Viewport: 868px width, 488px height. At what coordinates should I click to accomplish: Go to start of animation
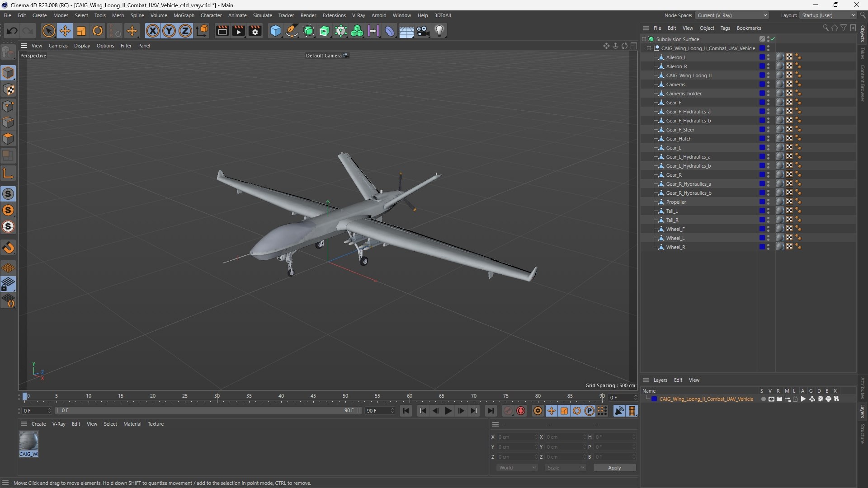(x=406, y=411)
